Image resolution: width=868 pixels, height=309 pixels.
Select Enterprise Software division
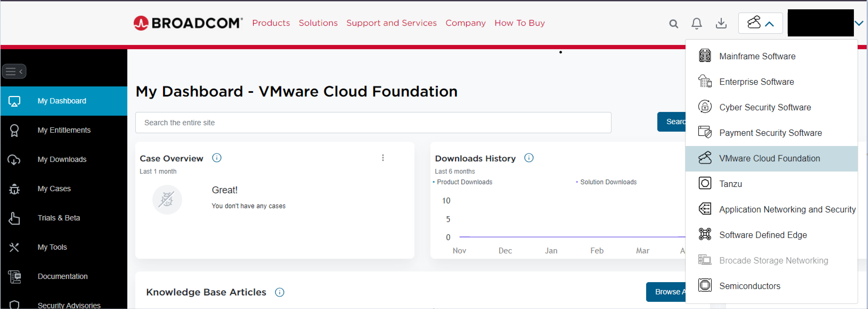(x=771, y=82)
